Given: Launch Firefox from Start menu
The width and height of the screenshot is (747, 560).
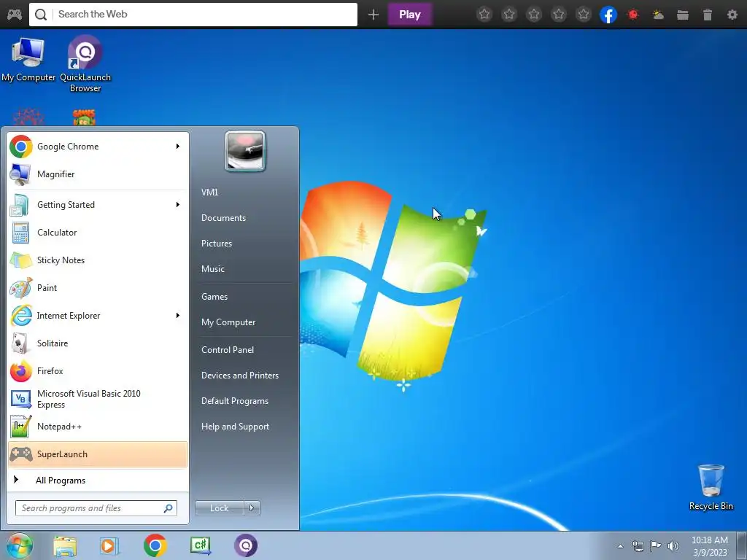Looking at the screenshot, I should 98,371.
